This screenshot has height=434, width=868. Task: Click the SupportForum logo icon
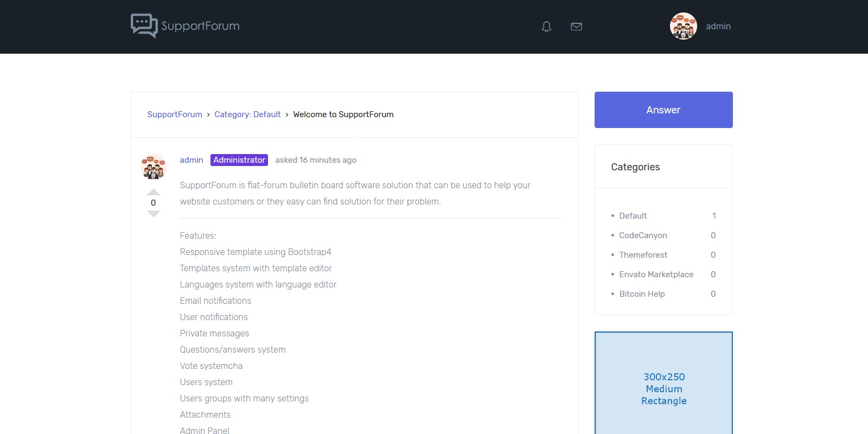coord(144,25)
